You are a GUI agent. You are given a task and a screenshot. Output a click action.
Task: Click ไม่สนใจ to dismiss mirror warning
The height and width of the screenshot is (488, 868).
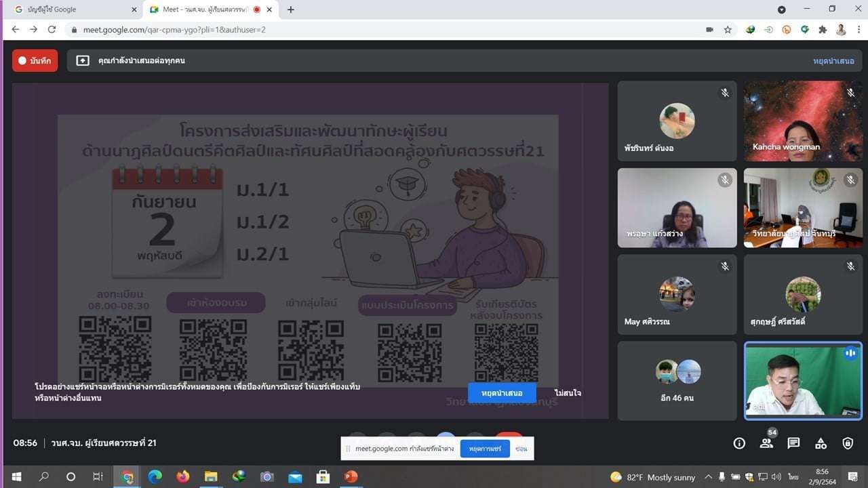pos(568,393)
